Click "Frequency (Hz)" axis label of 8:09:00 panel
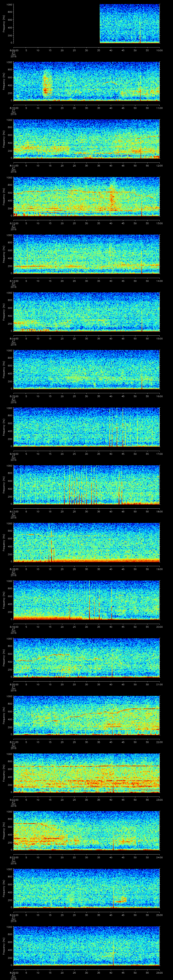 [4, 24]
